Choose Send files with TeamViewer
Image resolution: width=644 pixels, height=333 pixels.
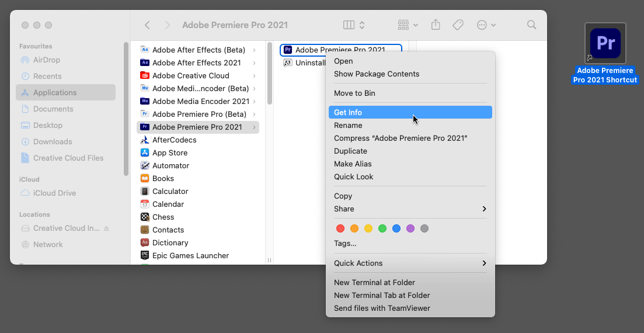410,308
